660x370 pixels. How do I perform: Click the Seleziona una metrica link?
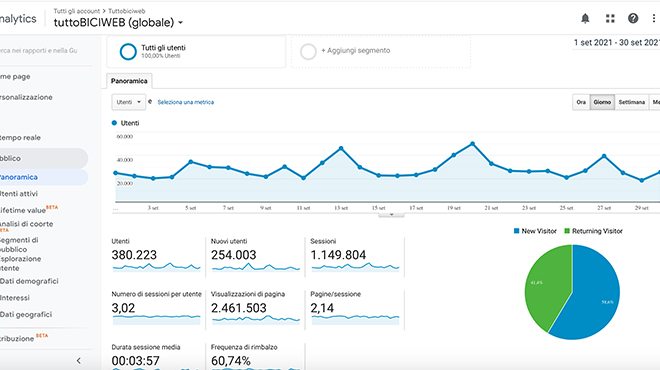point(186,102)
